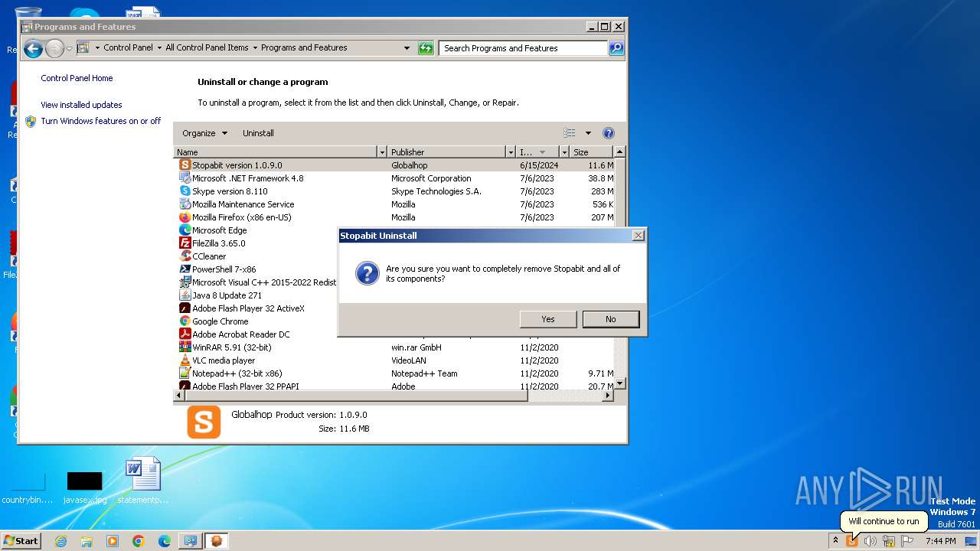The image size is (980, 551).
Task: Click Skype Technologies S.A. publisher cell
Action: tap(436, 191)
